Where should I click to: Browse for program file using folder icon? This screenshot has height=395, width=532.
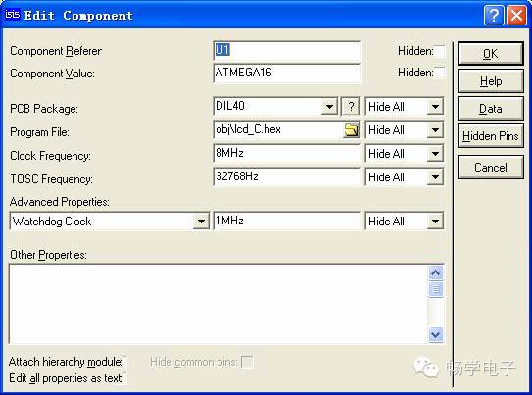click(351, 130)
